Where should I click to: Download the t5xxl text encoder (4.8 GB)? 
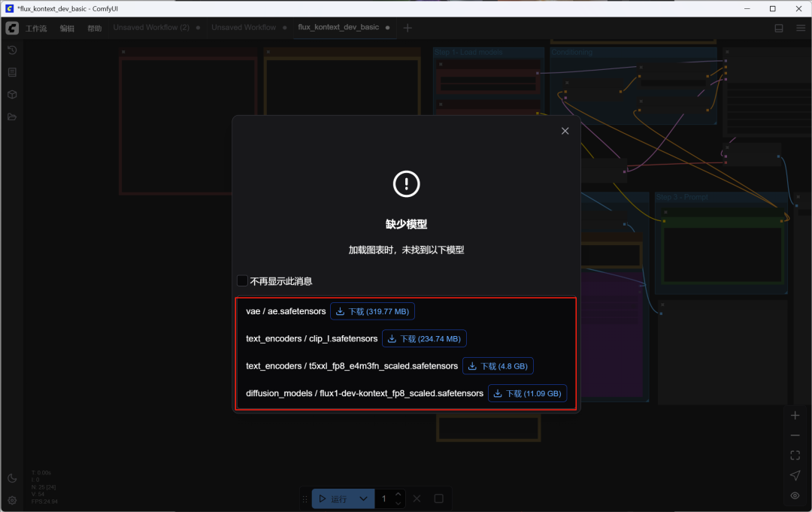point(498,367)
